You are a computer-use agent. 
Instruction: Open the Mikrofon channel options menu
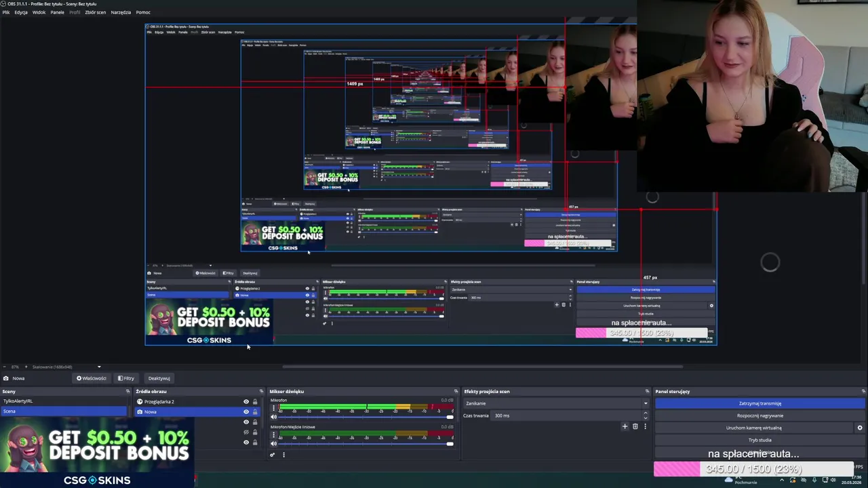click(x=273, y=408)
